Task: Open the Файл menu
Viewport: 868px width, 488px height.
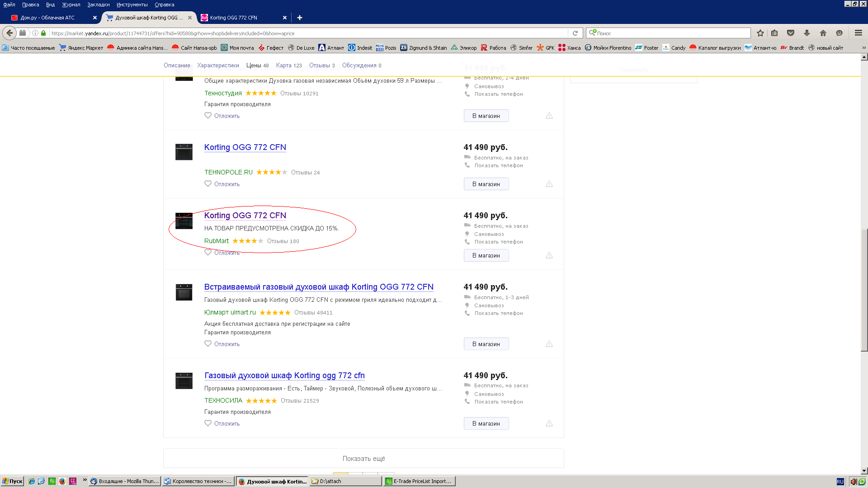Action: click(9, 5)
